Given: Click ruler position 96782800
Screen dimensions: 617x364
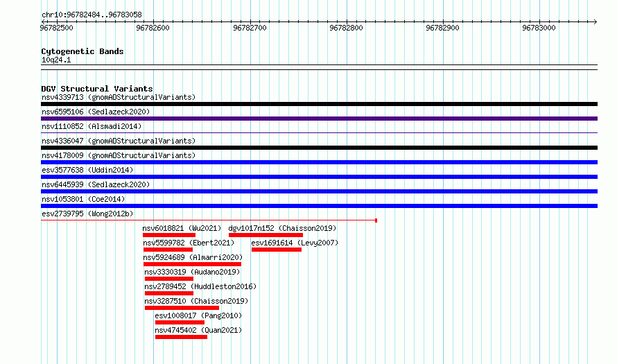Looking at the screenshot, I should [x=346, y=28].
